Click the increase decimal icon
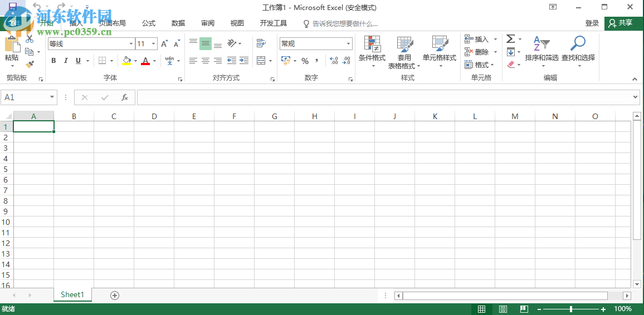The height and width of the screenshot is (315, 644). tap(334, 61)
